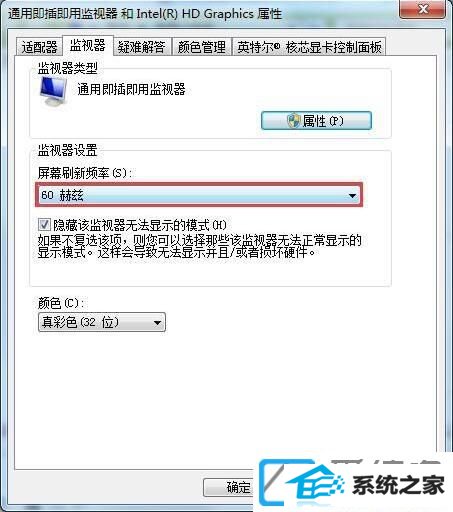Switch to the 适配器 tab
453x512 pixels.
pyautogui.click(x=39, y=47)
